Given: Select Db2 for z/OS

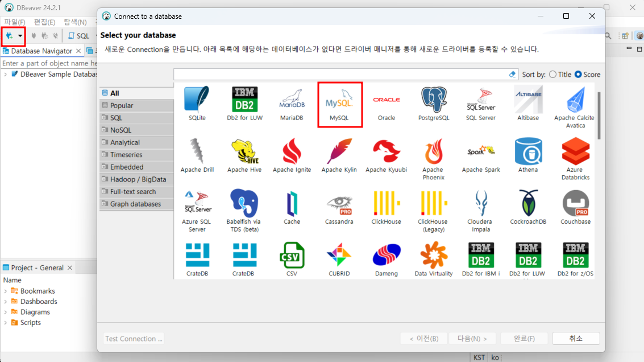Looking at the screenshot, I should tap(575, 259).
